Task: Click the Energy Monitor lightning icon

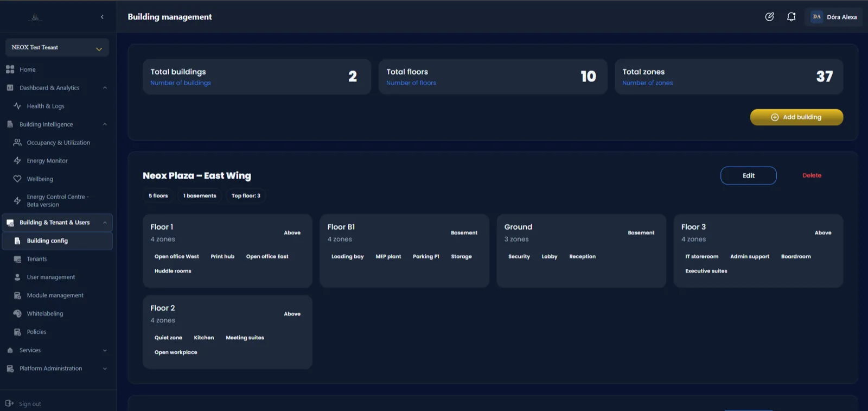Action: pos(17,161)
